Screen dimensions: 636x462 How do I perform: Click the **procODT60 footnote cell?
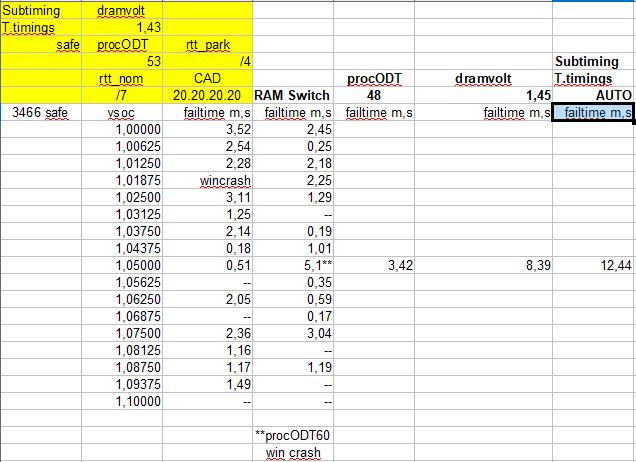(x=293, y=436)
